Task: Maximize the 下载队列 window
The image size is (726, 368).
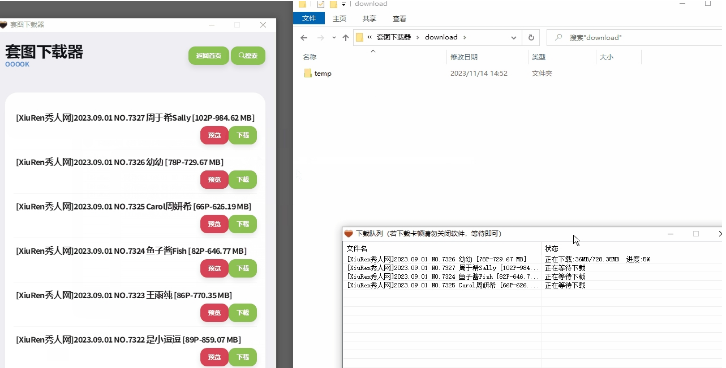Action: (x=695, y=234)
